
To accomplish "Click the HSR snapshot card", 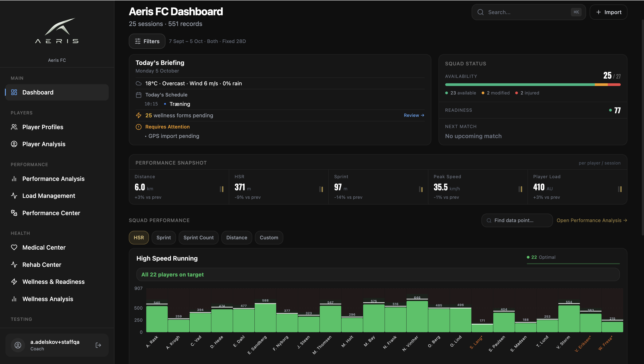I will [x=278, y=187].
